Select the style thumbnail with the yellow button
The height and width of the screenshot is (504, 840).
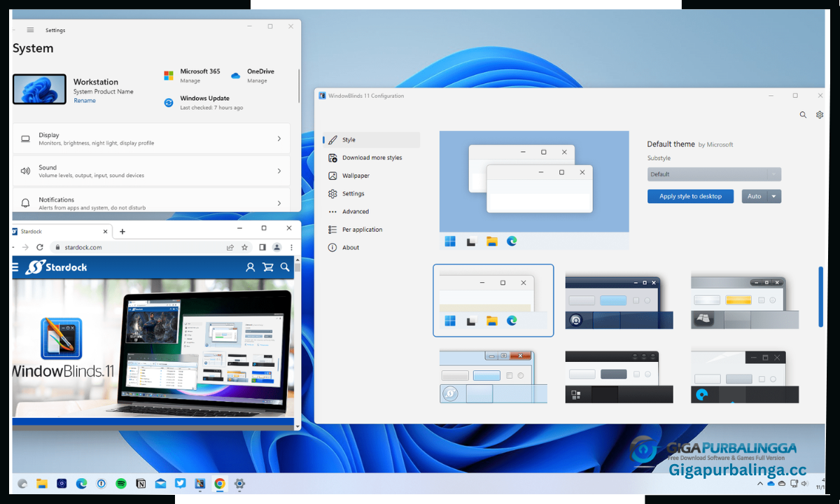[745, 300]
